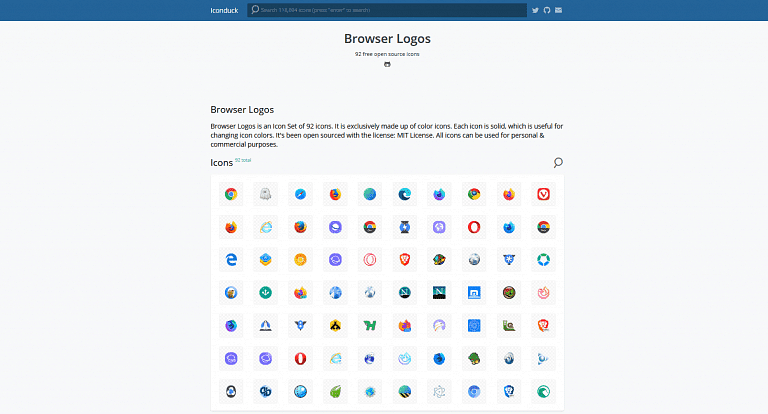Select the red Vivaldi V logo

point(544,195)
